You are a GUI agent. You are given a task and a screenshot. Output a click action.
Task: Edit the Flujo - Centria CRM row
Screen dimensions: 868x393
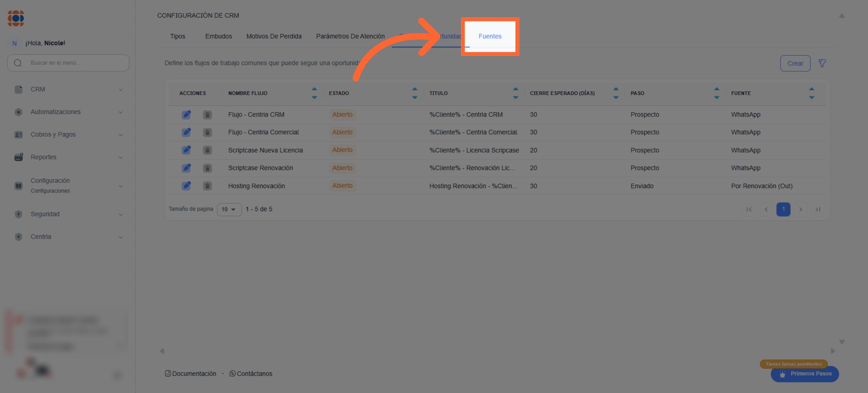pyautogui.click(x=186, y=115)
